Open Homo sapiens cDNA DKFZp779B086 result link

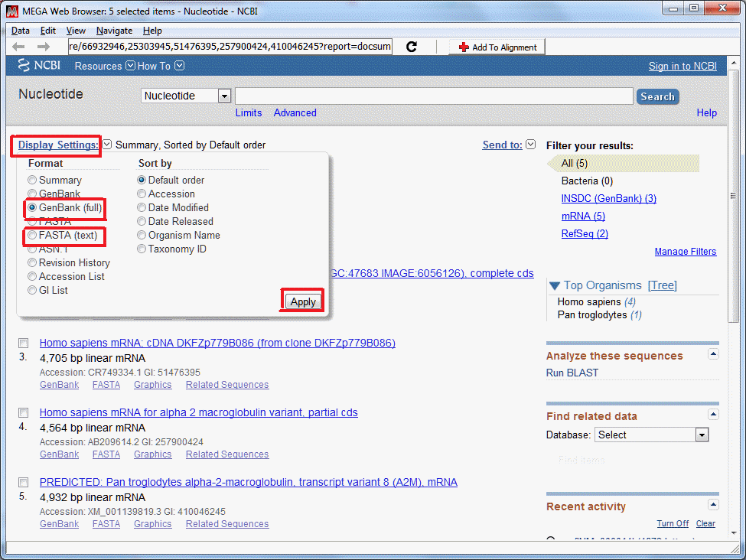tap(217, 343)
